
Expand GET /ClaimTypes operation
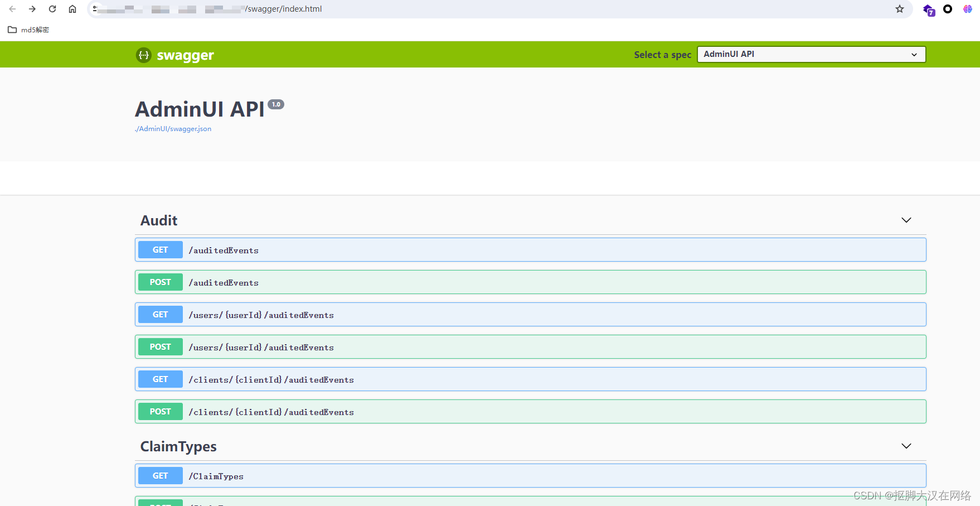[x=530, y=476]
